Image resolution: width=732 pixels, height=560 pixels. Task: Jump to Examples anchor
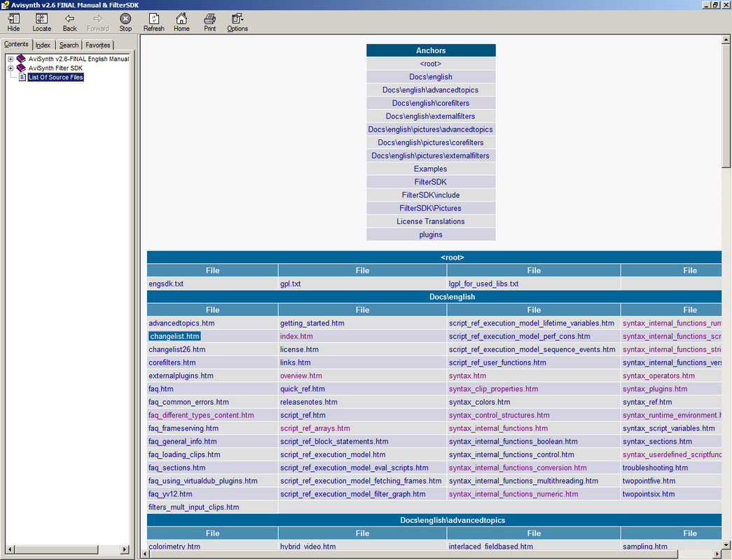click(x=430, y=169)
